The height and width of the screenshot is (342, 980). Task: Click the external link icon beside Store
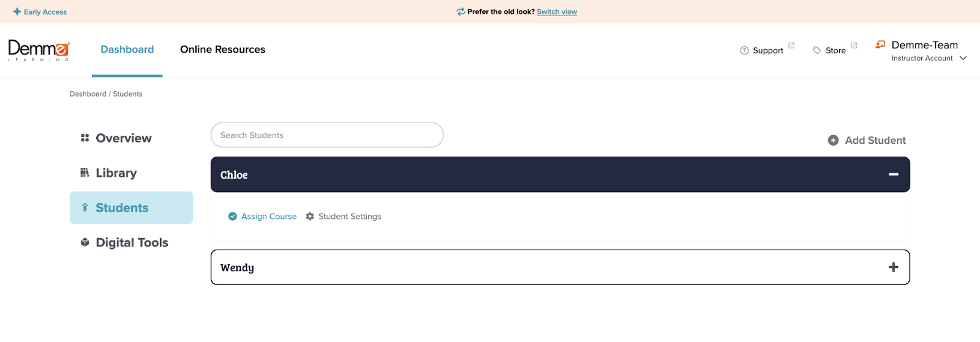click(854, 45)
